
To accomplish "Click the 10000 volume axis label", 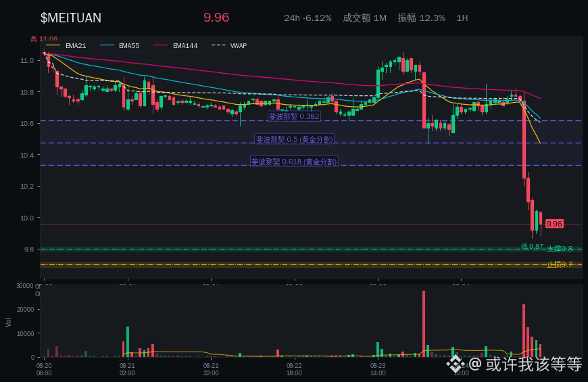I will coord(26,333).
